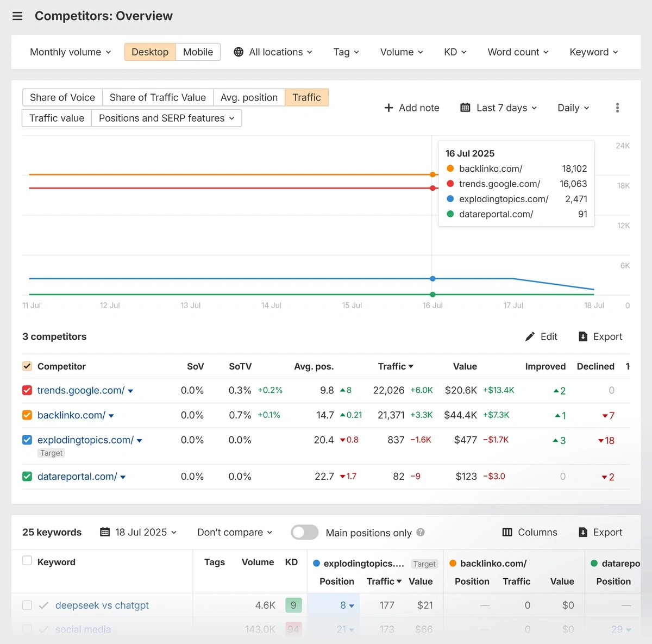The width and height of the screenshot is (652, 644).
Task: Expand the datareportal.com dropdown caret
Action: [x=123, y=477]
